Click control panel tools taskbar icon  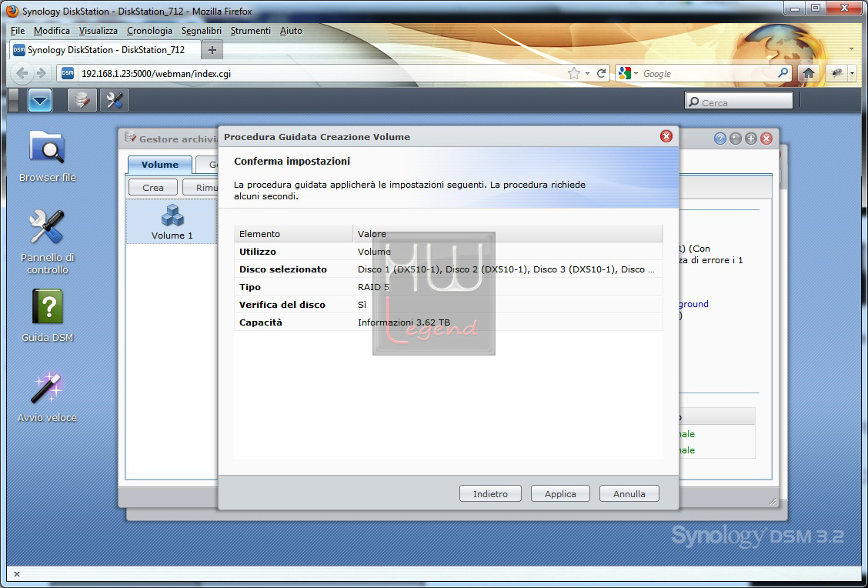115,100
